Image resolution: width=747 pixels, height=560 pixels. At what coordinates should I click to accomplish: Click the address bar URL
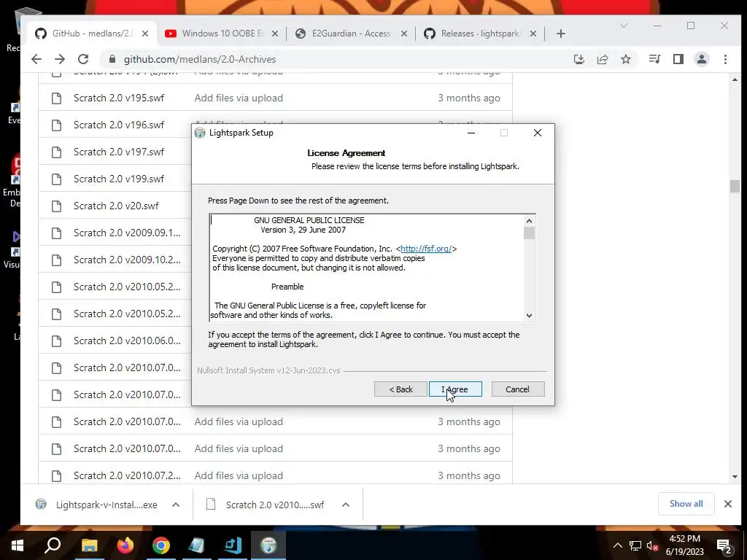(x=200, y=60)
